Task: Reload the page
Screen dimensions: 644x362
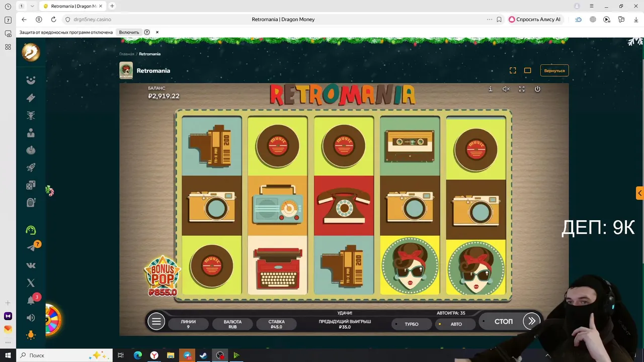Action: (53, 19)
